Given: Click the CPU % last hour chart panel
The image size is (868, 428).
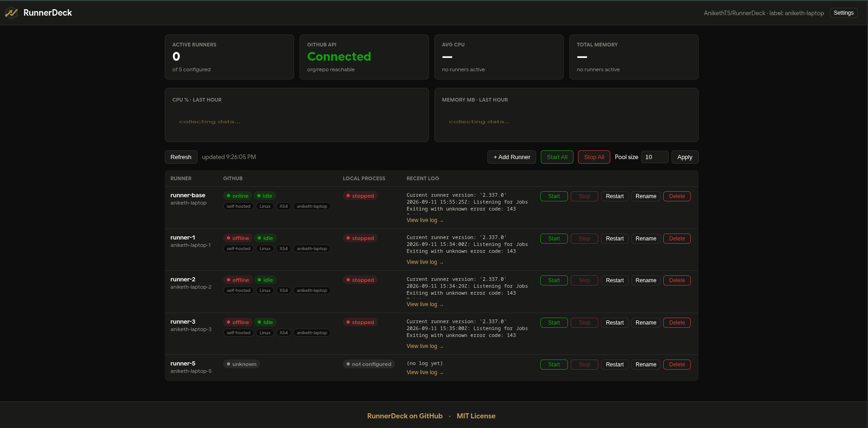Looking at the screenshot, I should click(297, 115).
